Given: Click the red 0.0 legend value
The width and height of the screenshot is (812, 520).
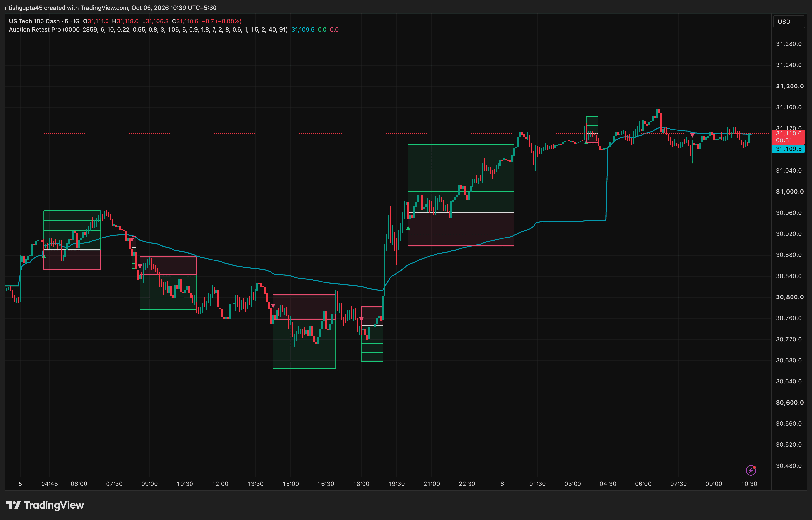Looking at the screenshot, I should tap(334, 30).
